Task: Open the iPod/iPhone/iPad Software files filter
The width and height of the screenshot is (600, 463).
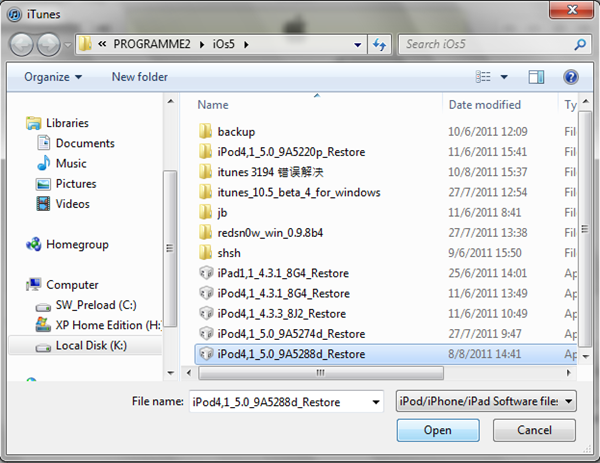Action: [486, 401]
